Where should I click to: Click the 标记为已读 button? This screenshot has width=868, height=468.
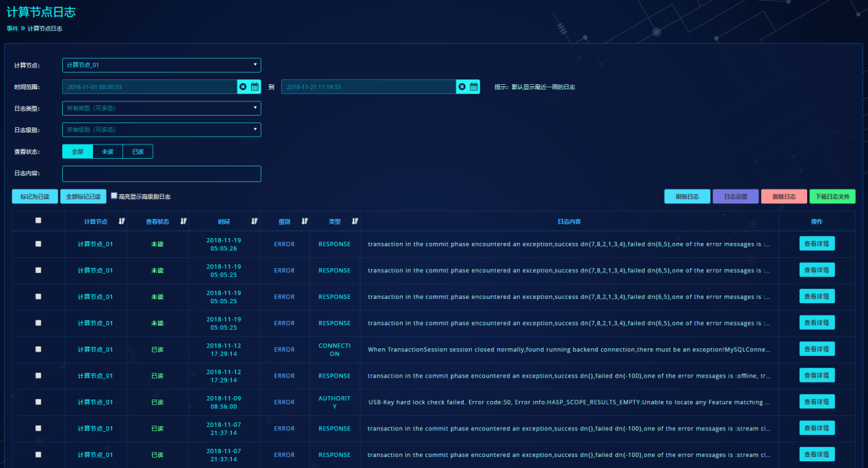click(35, 196)
